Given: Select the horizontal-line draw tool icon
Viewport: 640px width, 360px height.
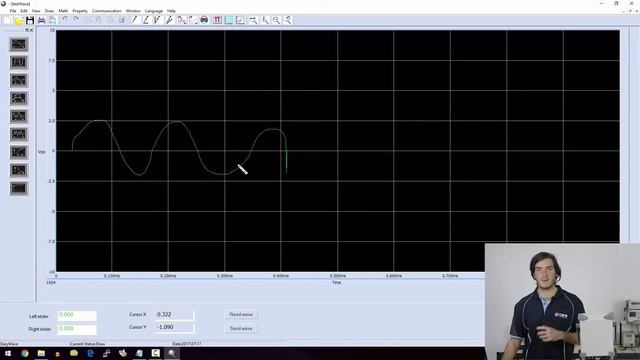Looking at the screenshot, I should point(146,20).
